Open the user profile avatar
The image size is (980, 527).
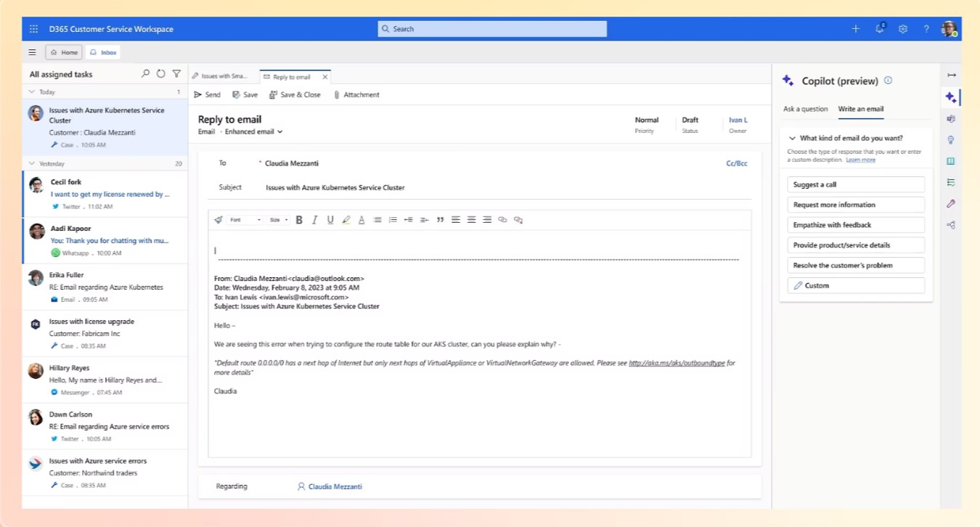click(x=950, y=29)
